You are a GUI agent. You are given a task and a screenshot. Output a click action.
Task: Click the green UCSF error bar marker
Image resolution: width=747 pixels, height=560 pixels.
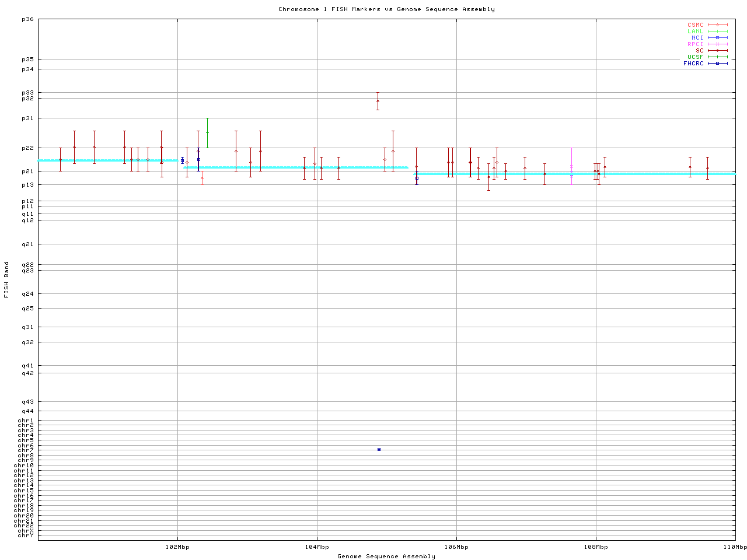click(x=207, y=132)
